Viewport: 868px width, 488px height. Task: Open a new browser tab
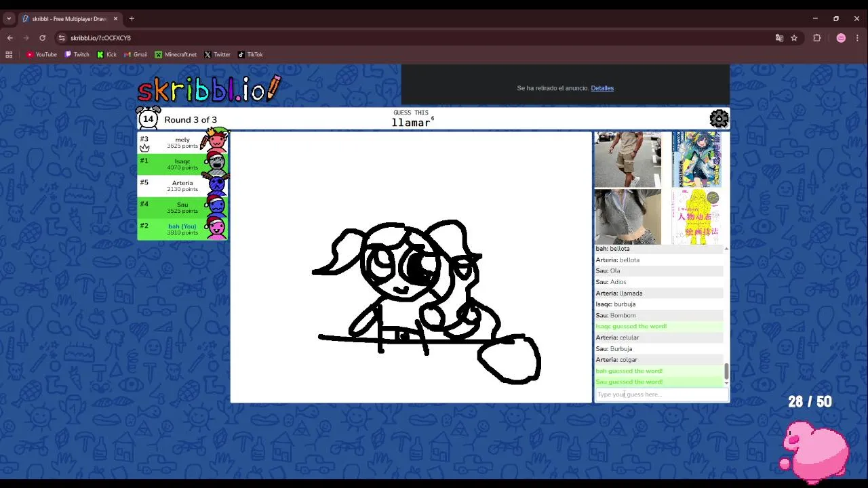tap(132, 19)
